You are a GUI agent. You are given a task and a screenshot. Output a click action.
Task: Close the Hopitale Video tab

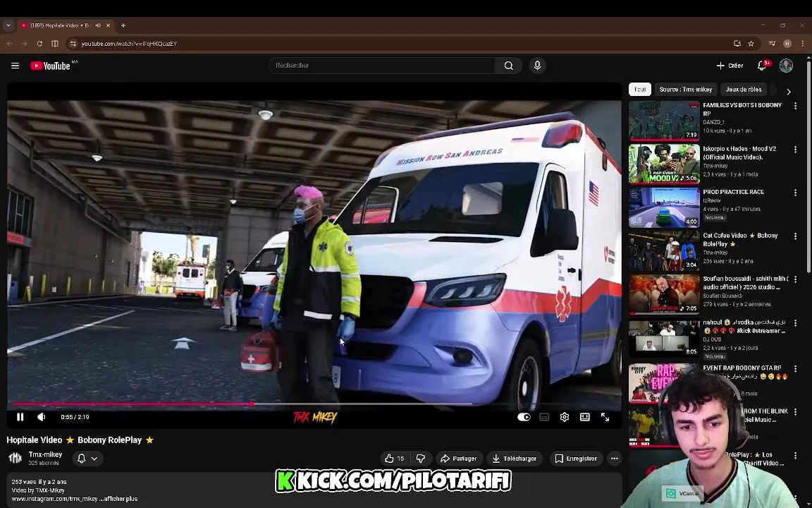tap(109, 25)
